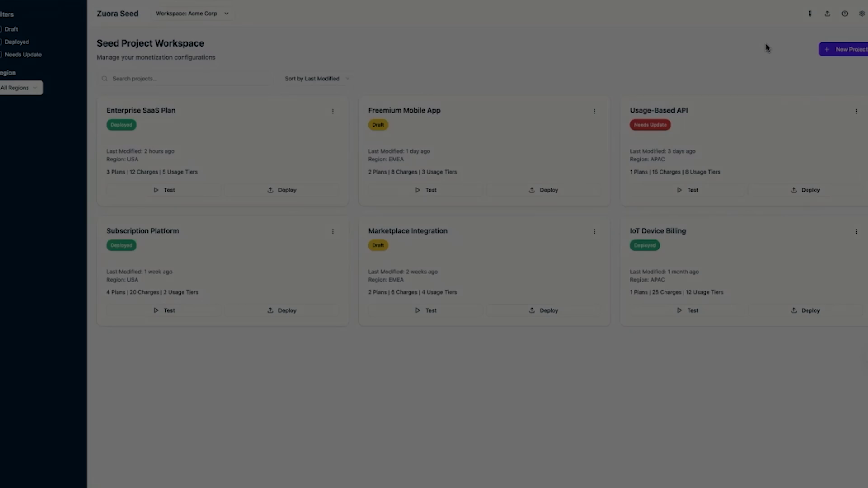Enable the Draft filter checkbox
868x488 pixels.
[x=1, y=29]
